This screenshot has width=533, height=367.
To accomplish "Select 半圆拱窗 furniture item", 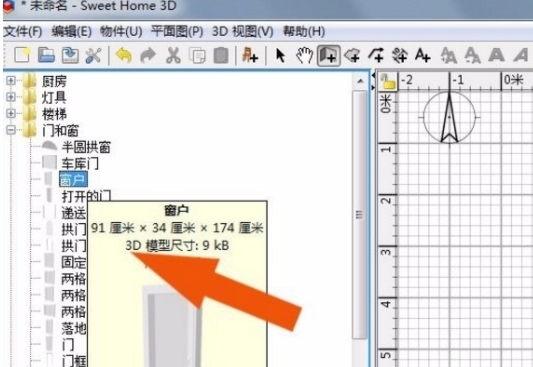I will [x=86, y=147].
